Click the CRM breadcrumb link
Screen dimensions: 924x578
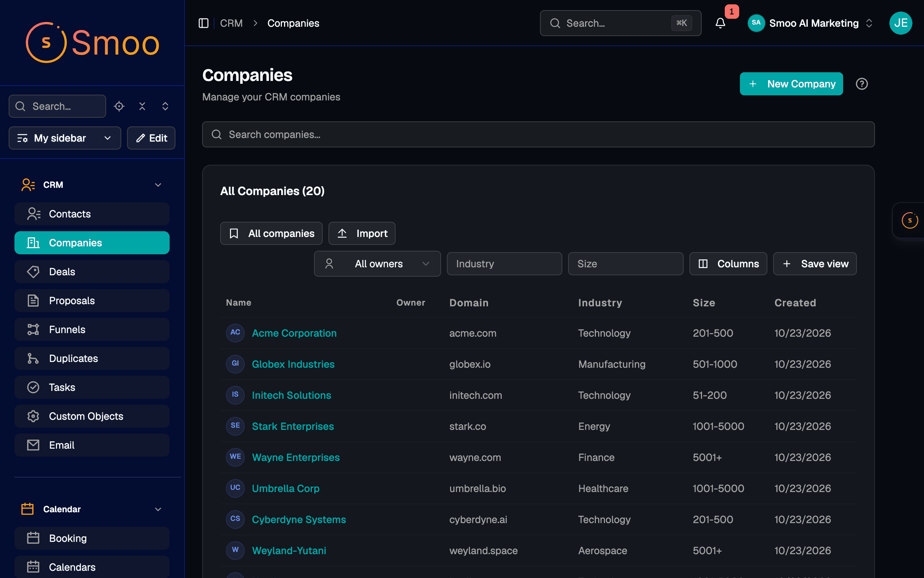(231, 23)
